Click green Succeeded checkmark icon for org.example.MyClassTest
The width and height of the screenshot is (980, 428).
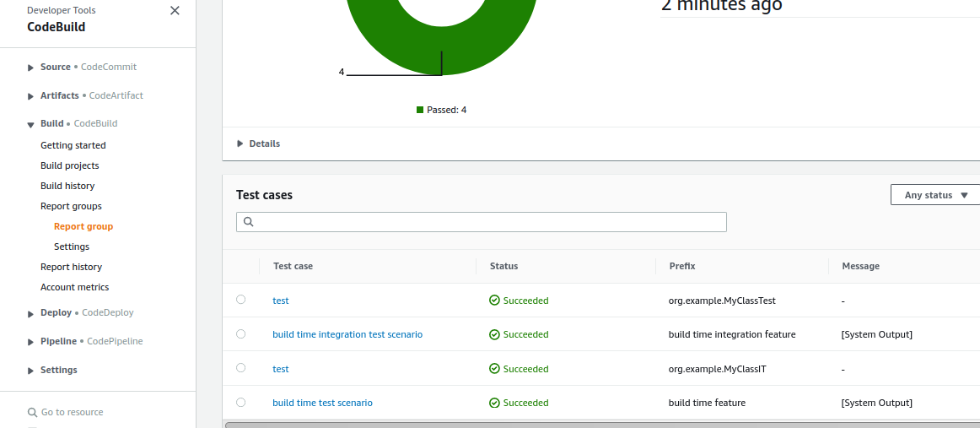(x=495, y=301)
